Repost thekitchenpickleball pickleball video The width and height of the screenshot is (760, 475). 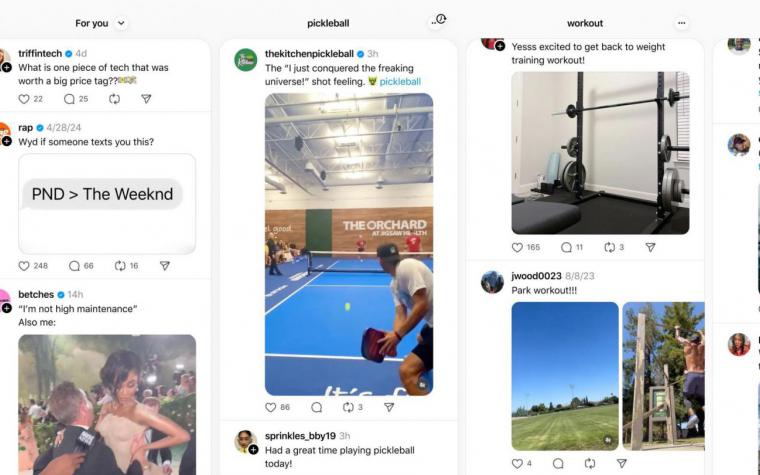click(348, 407)
